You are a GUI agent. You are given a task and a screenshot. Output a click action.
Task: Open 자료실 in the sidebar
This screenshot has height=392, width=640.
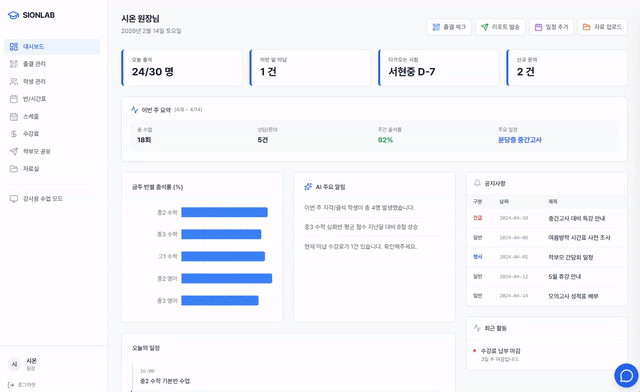pos(52,169)
